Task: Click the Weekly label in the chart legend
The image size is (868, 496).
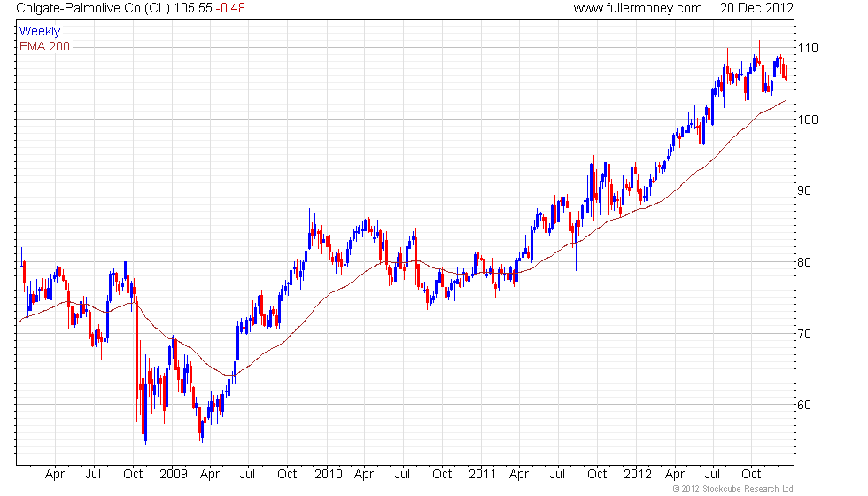Action: (40, 32)
